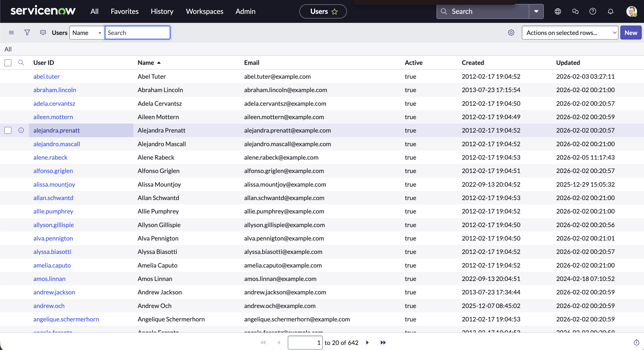Screen dimensions: 644x350
Task: Switch to the History menu
Action: 162,11
